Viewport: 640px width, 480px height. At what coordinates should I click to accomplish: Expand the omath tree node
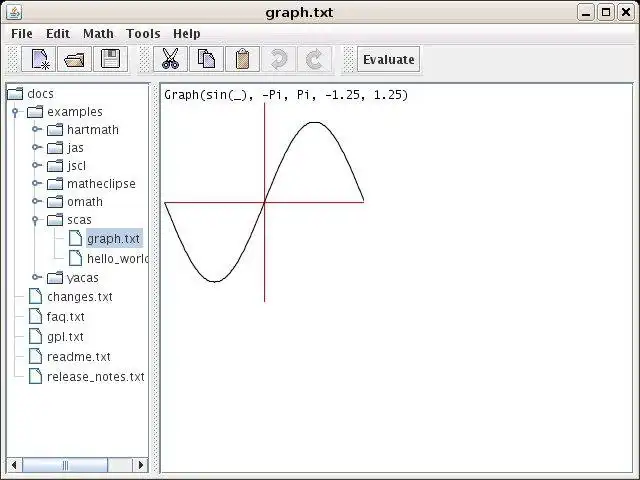pos(36,201)
